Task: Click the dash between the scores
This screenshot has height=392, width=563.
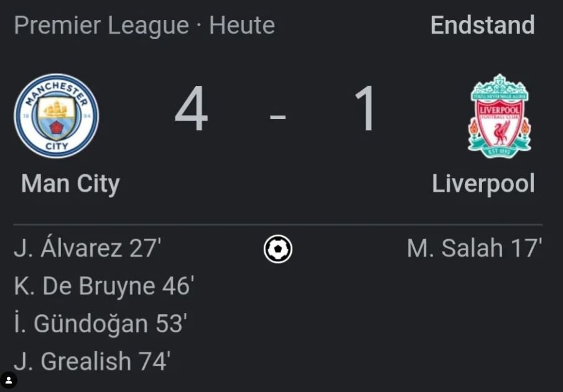Action: point(278,117)
